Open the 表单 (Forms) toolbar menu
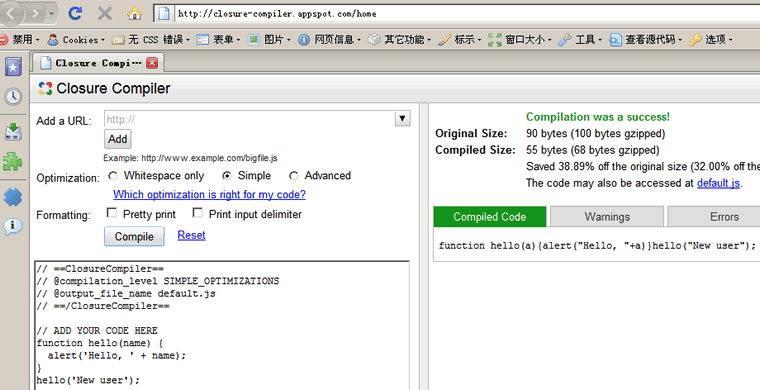The height and width of the screenshot is (390, 760). (219, 40)
